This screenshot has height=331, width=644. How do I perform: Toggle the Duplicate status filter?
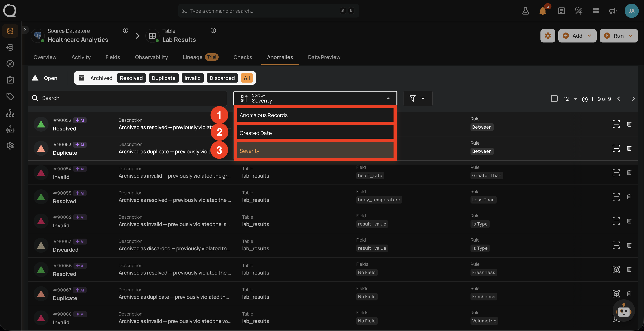(x=163, y=78)
